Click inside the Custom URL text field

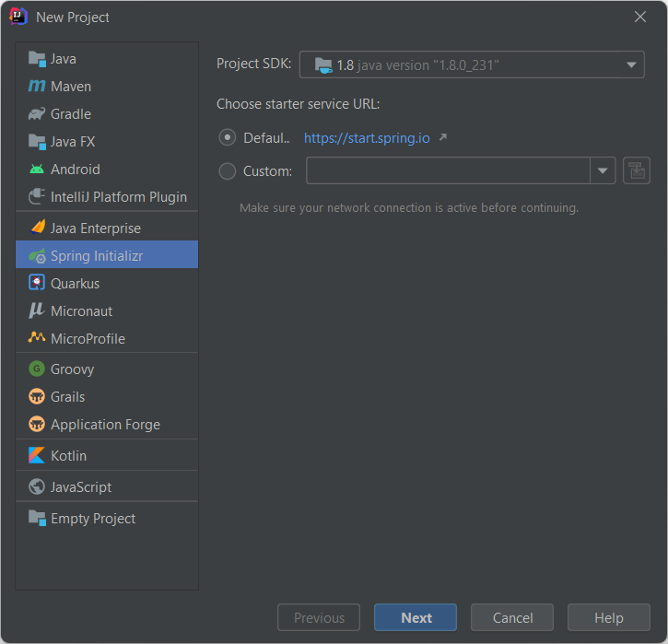click(x=448, y=171)
